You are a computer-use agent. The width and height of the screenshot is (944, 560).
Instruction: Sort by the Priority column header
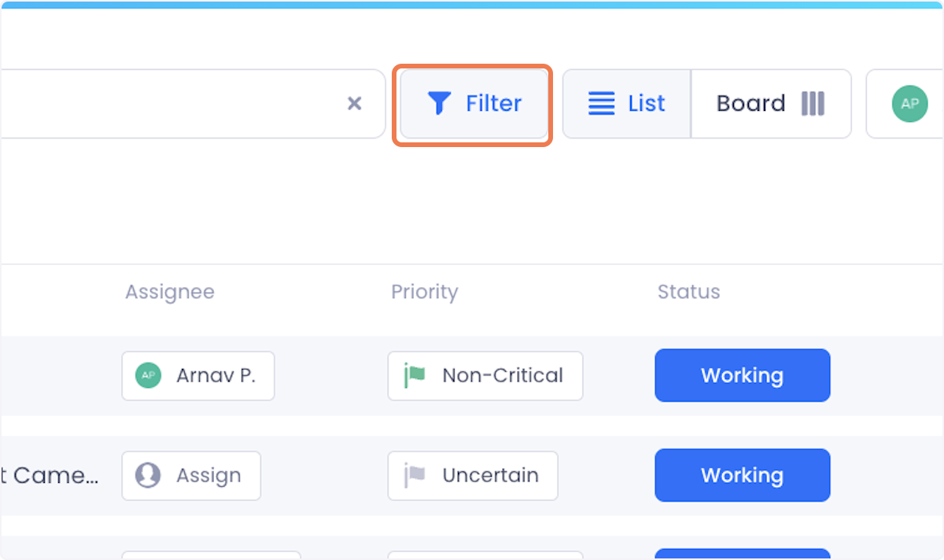click(425, 292)
